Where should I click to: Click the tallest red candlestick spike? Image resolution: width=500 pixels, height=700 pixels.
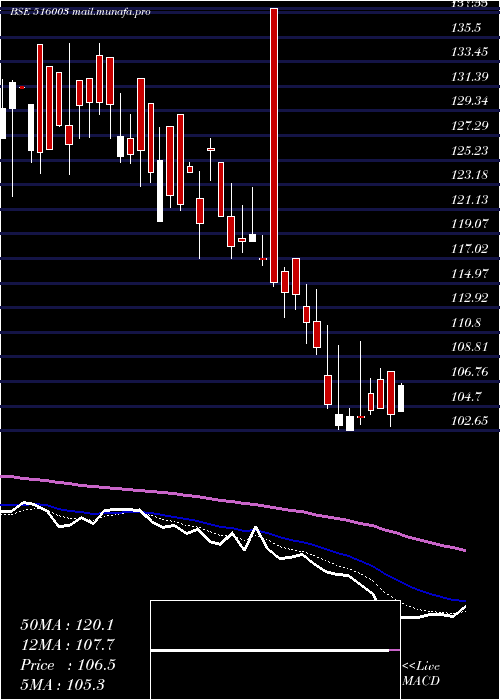point(274,146)
